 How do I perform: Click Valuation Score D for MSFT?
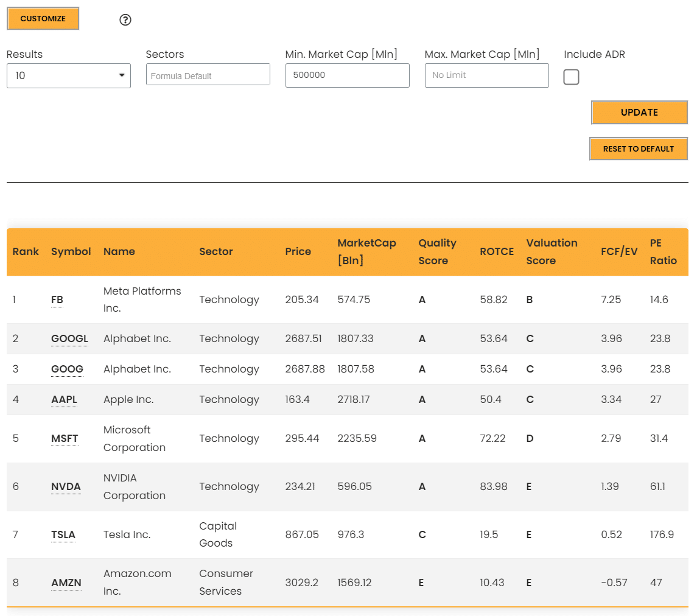(x=530, y=439)
